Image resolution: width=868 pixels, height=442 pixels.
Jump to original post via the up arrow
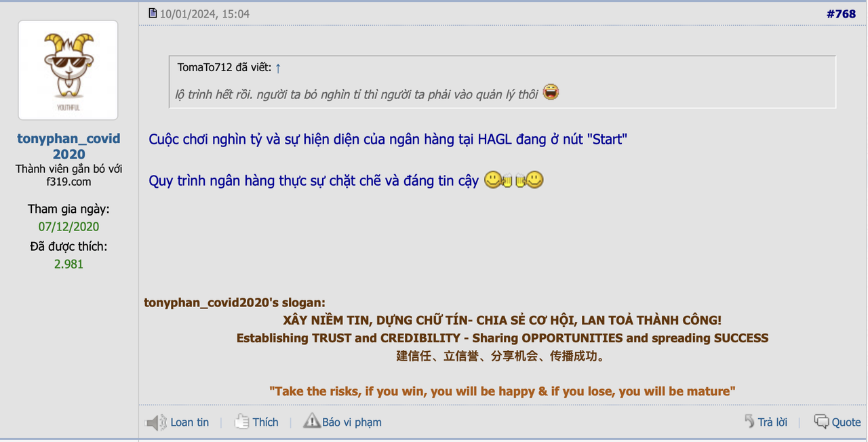tap(278, 67)
